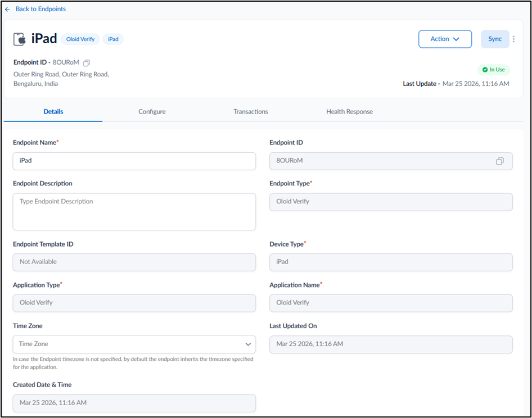
Task: Click the Last Updated On field
Action: [x=391, y=344]
